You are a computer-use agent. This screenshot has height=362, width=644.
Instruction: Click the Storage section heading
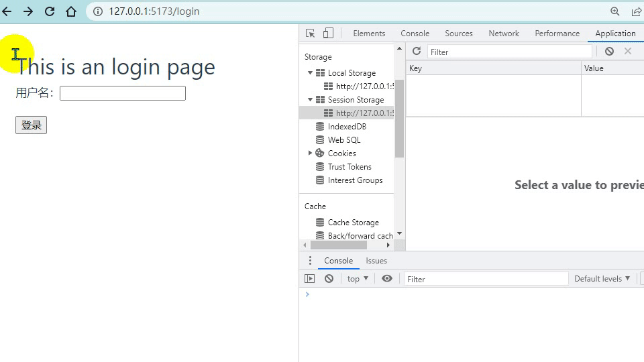318,56
